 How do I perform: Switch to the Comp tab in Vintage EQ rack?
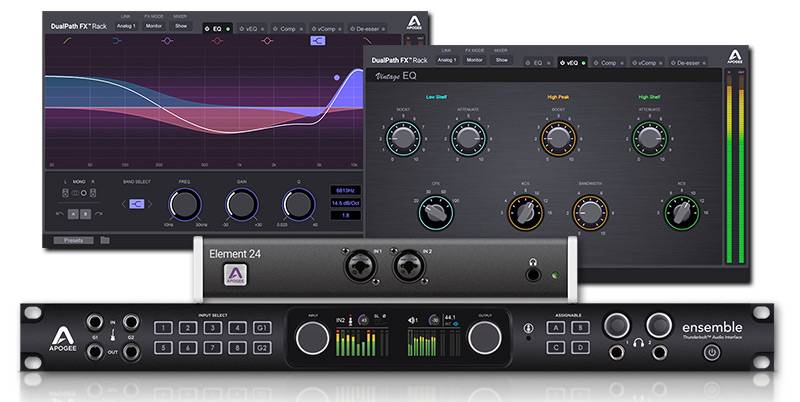607,61
